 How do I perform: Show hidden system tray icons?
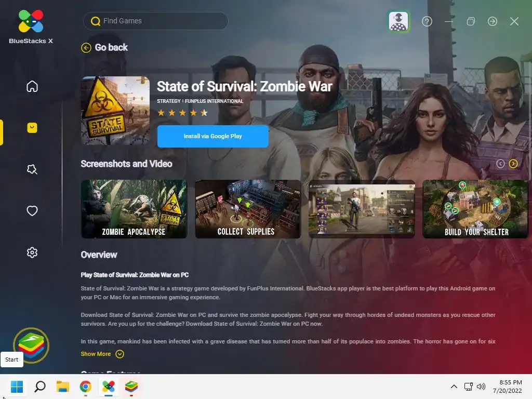(454, 387)
